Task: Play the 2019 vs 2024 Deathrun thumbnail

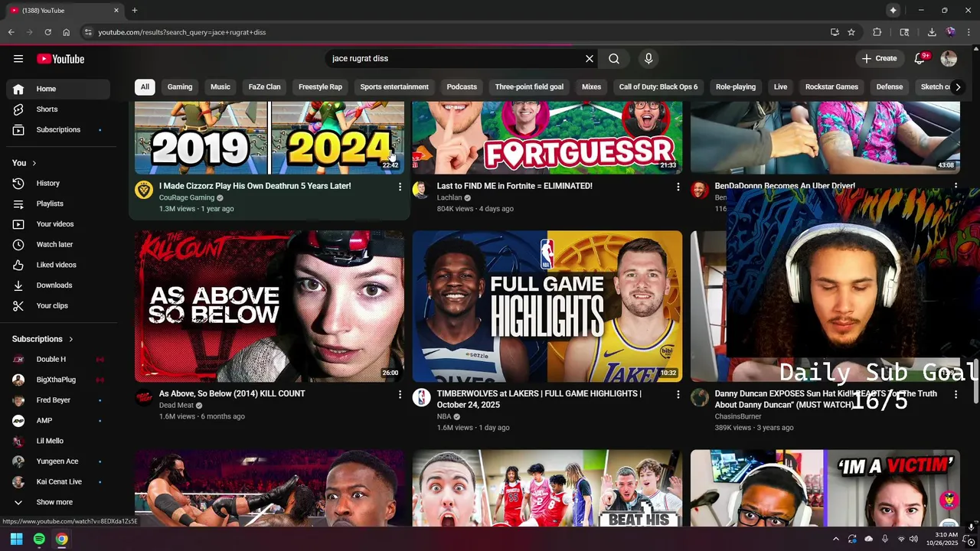Action: pyautogui.click(x=269, y=138)
